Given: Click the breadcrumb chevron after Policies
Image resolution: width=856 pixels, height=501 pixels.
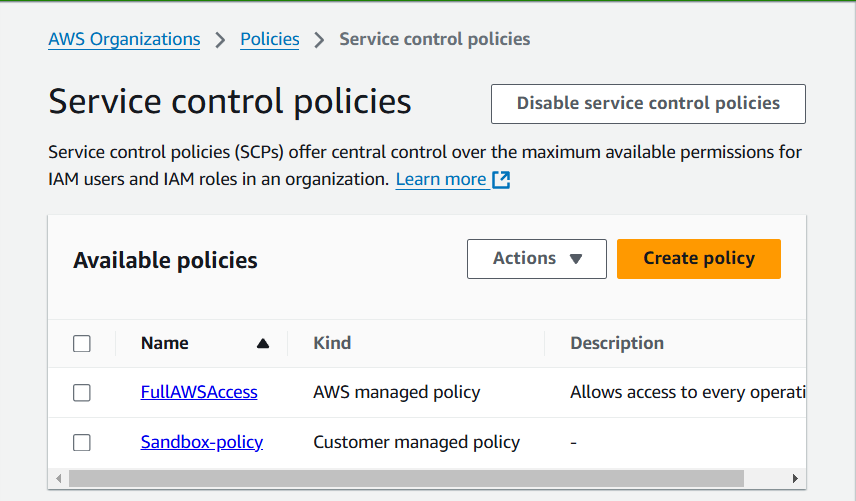Looking at the screenshot, I should pyautogui.click(x=319, y=40).
